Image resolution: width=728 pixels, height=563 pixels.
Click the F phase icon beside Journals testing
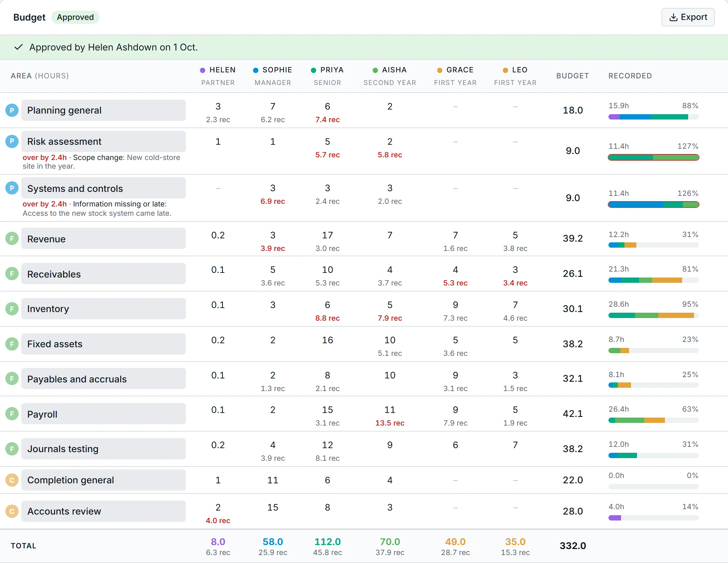pyautogui.click(x=12, y=449)
